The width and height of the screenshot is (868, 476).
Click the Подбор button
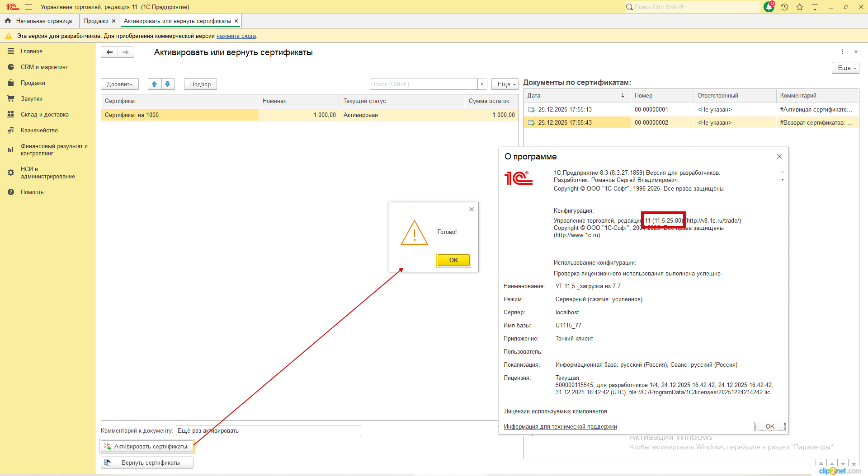point(200,84)
